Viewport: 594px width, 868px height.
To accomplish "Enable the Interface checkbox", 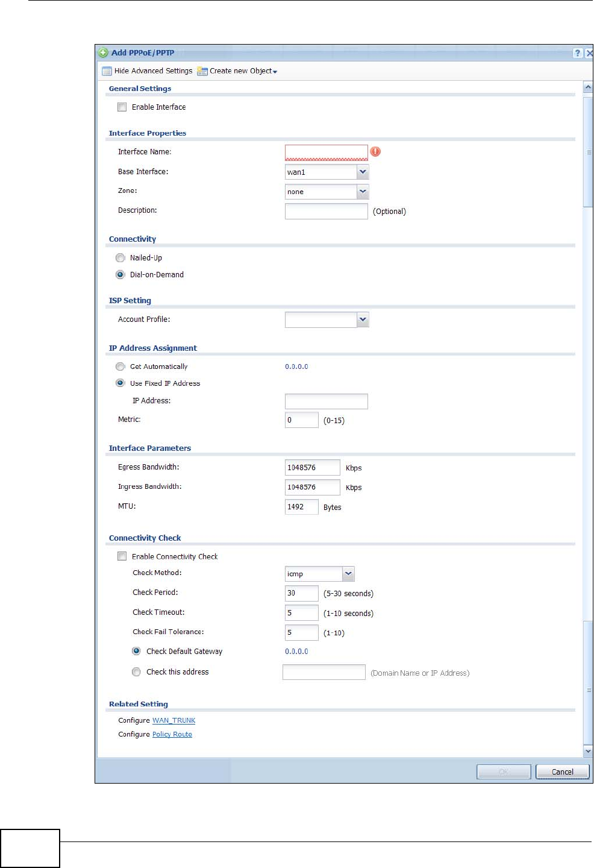I will [122, 107].
